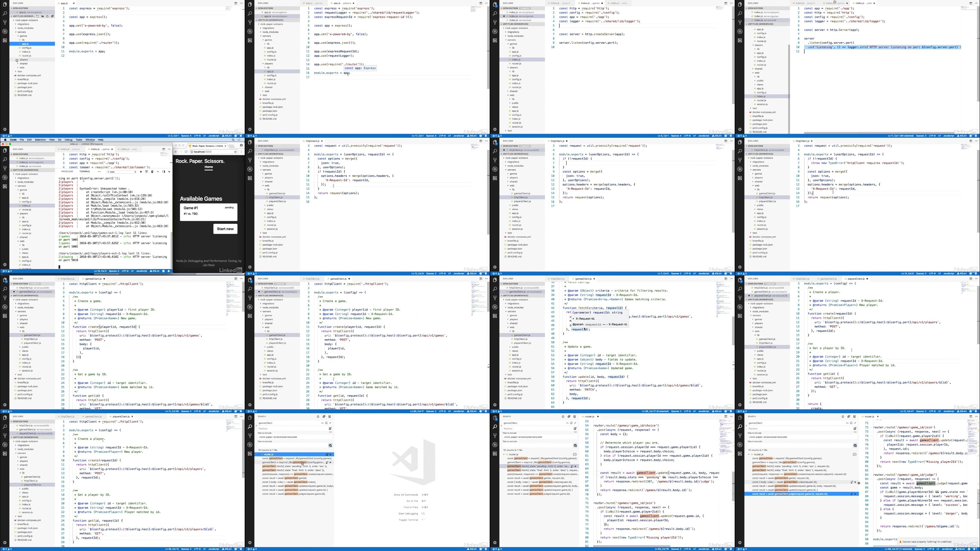Screen dimensions: 980x551
Task: Open Chrome's three-dot menu
Action: coord(242,152)
